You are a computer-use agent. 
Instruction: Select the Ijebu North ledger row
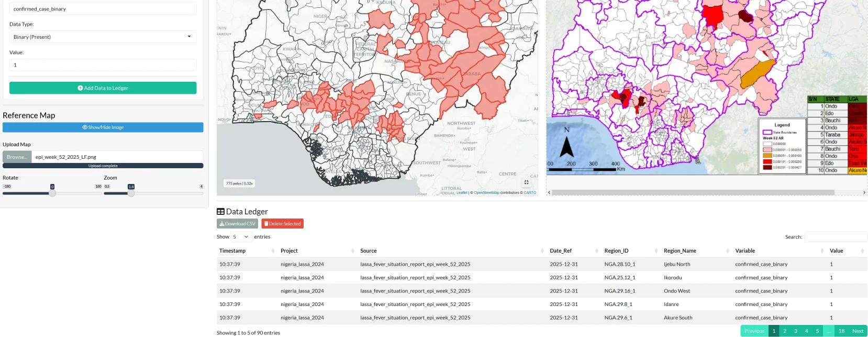click(x=542, y=264)
